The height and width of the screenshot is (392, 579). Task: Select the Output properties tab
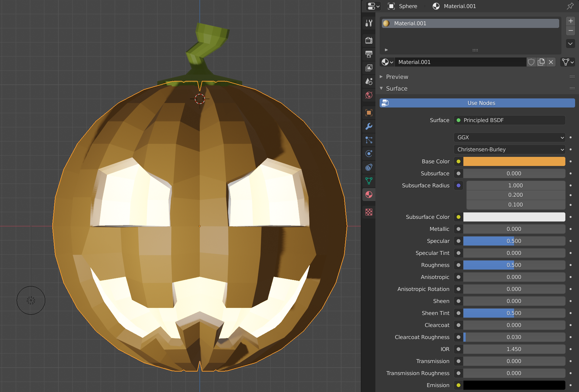(369, 54)
